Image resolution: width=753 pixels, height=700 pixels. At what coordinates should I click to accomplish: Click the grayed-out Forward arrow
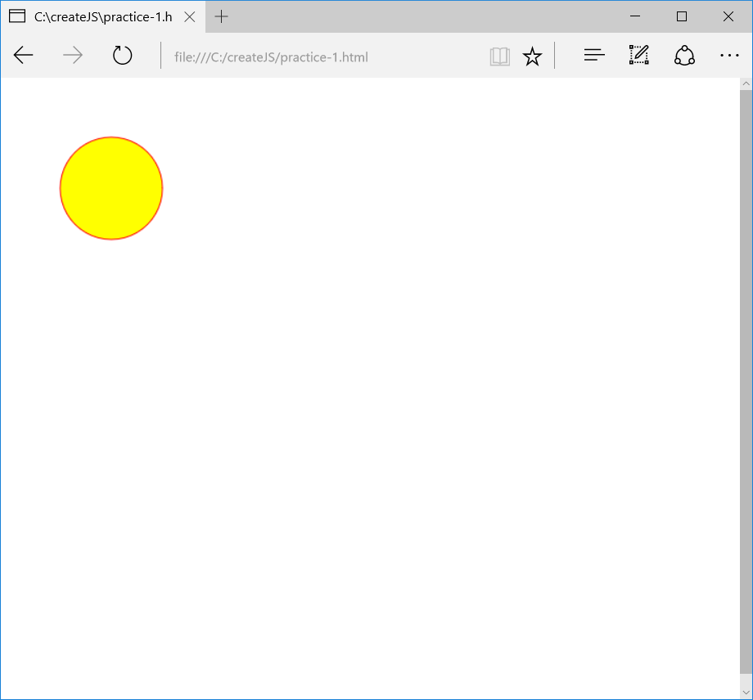[x=73, y=56]
